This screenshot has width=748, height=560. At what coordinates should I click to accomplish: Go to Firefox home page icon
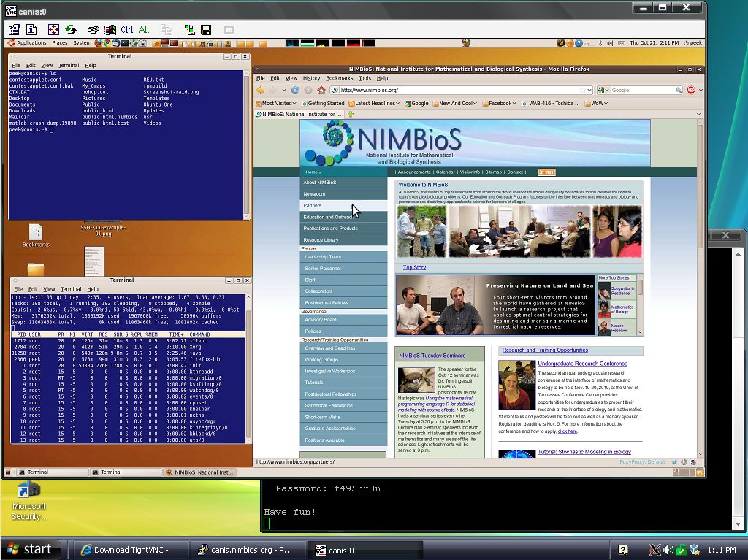coord(320,90)
